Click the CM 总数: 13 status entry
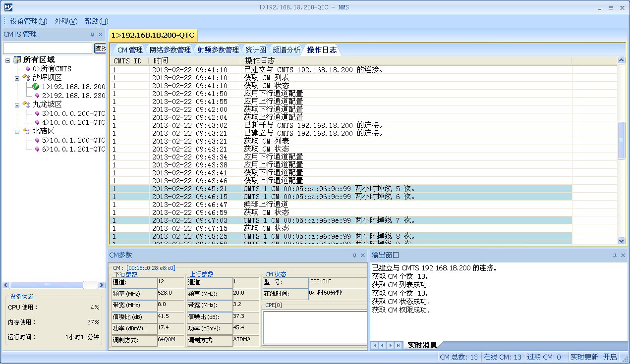The image size is (630, 364). click(x=459, y=357)
